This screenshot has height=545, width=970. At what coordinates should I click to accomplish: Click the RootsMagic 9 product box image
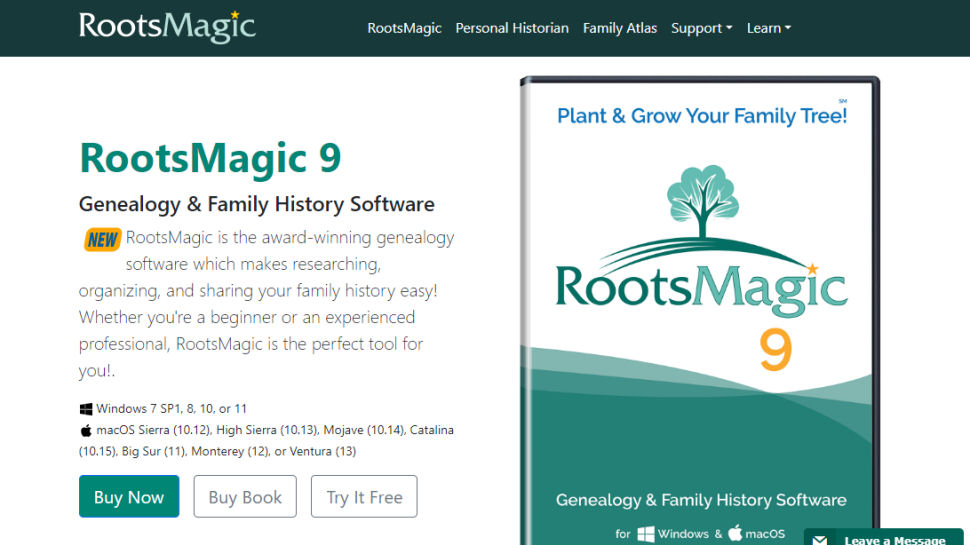[x=700, y=311]
